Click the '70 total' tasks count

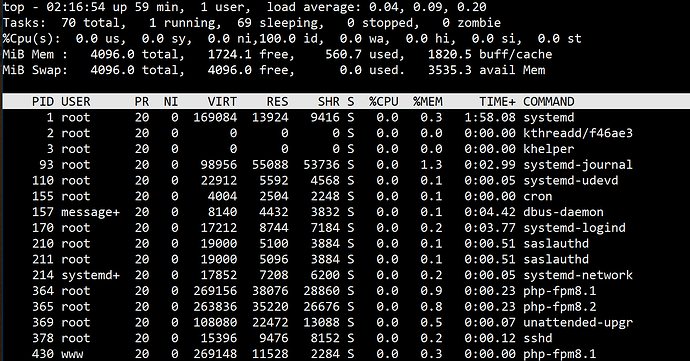[93, 23]
